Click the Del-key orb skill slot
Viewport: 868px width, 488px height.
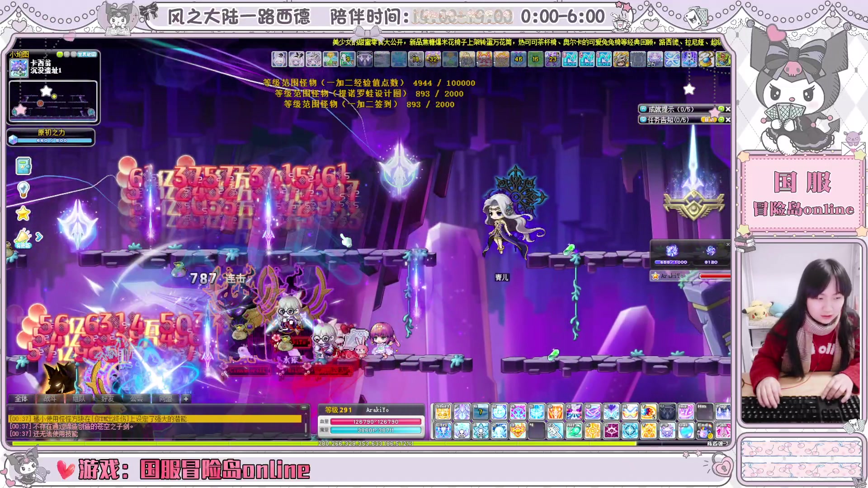tap(685, 431)
